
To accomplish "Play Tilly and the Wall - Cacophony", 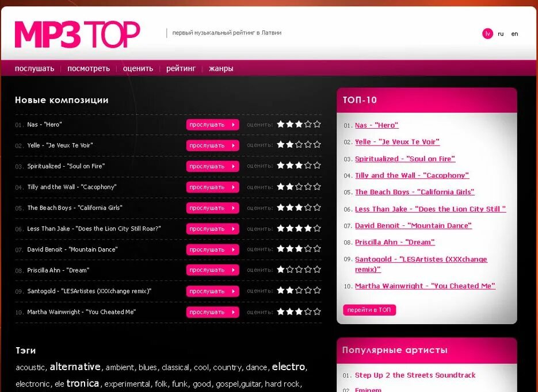I will (x=212, y=187).
